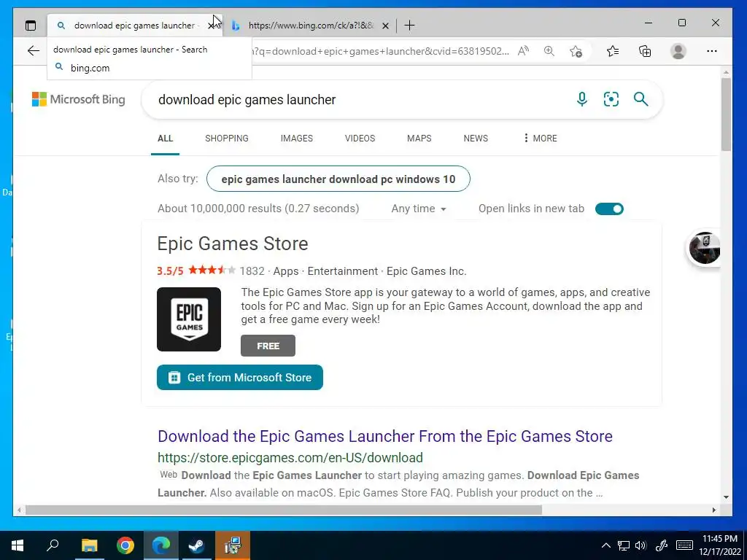The image size is (747, 560).
Task: Click the 3.5/5 star rating
Action: (x=196, y=271)
